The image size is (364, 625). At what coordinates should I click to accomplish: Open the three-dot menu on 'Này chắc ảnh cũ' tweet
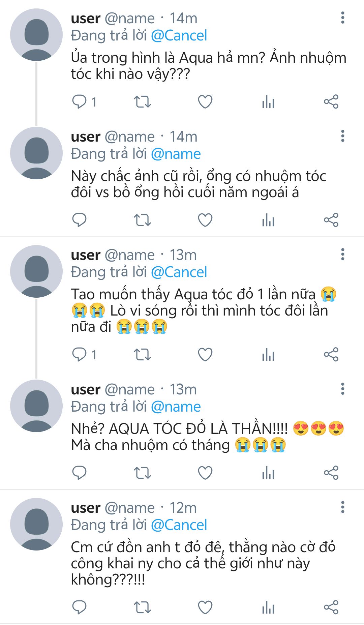(342, 136)
